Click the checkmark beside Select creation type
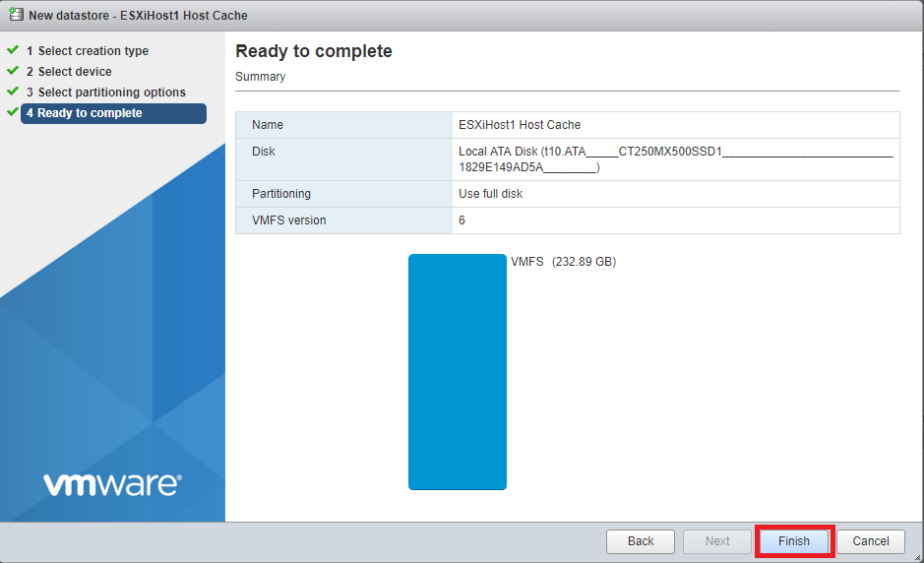Viewport: 924px width, 563px height. [x=13, y=50]
